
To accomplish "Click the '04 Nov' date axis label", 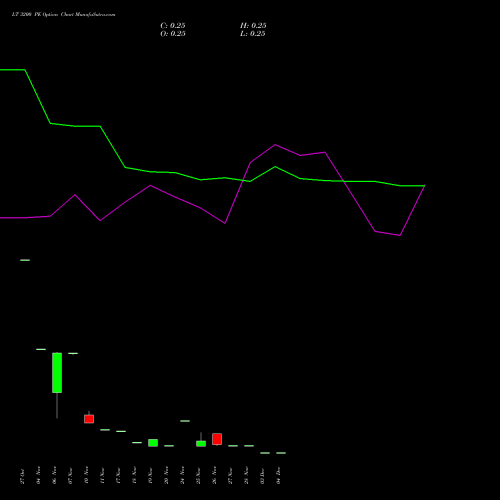I will tap(38, 475).
